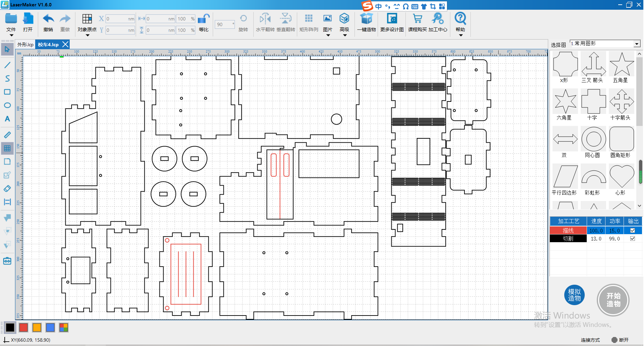Click the 模拟造物 simulate button
Screen dimensions: 644x346
point(574,295)
